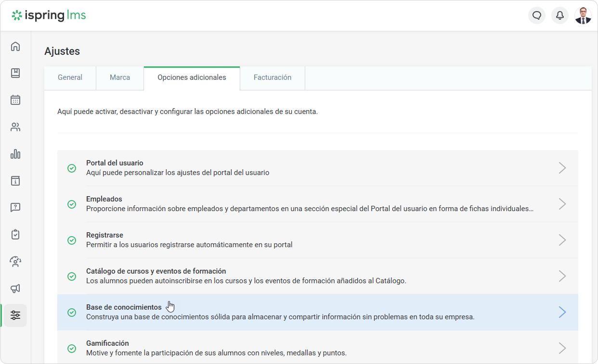Screen dimensions: 598x364
Task: Switch to the Marca tab
Action: coord(120,78)
